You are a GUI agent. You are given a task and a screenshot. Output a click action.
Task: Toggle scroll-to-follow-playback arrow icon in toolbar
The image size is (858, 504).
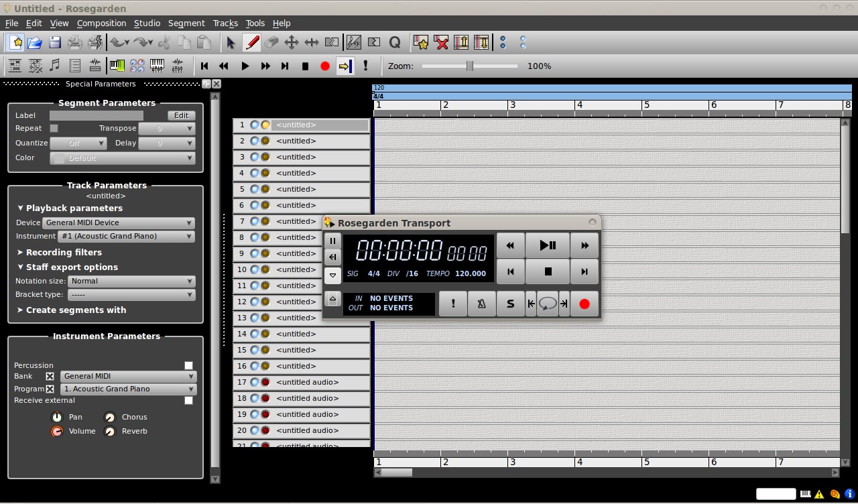[345, 66]
